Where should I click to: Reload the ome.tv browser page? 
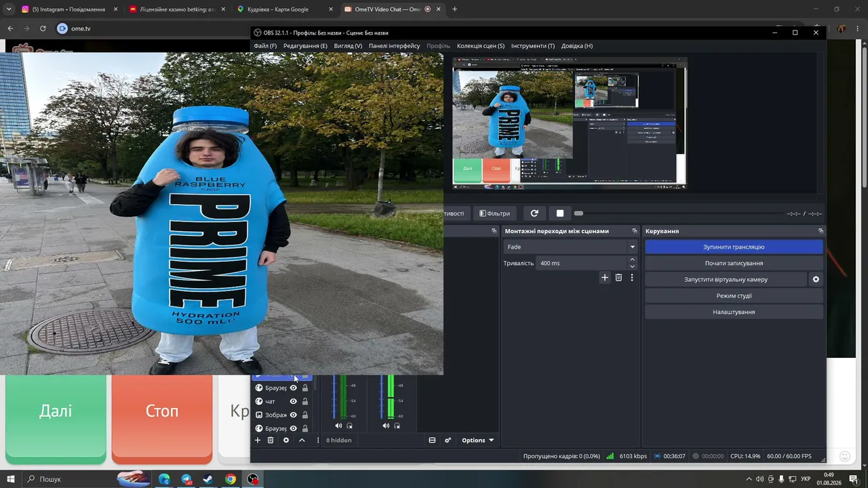pyautogui.click(x=43, y=28)
